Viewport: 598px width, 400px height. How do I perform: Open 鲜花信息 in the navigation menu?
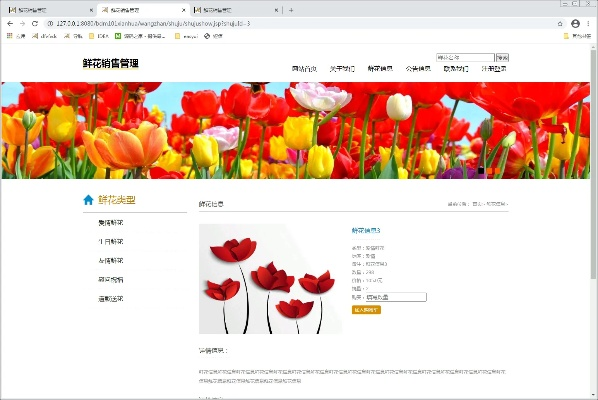tap(380, 69)
